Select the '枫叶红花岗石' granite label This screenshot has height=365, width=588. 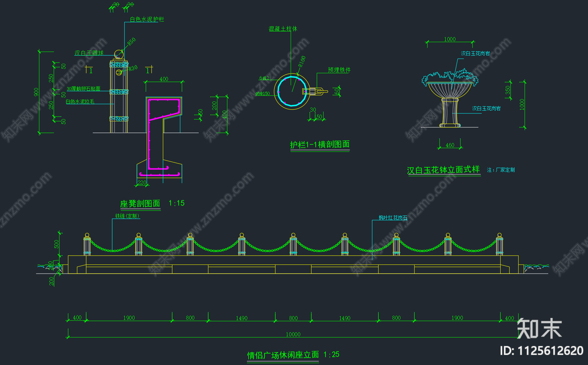tap(393, 218)
